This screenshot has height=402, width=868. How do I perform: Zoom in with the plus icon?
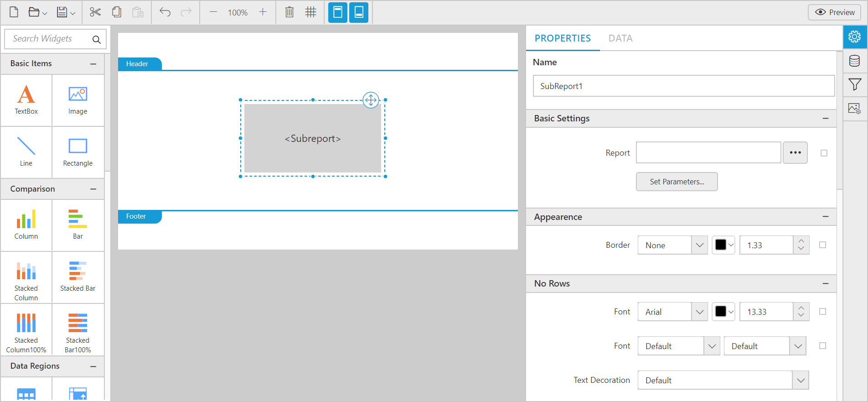(x=263, y=12)
